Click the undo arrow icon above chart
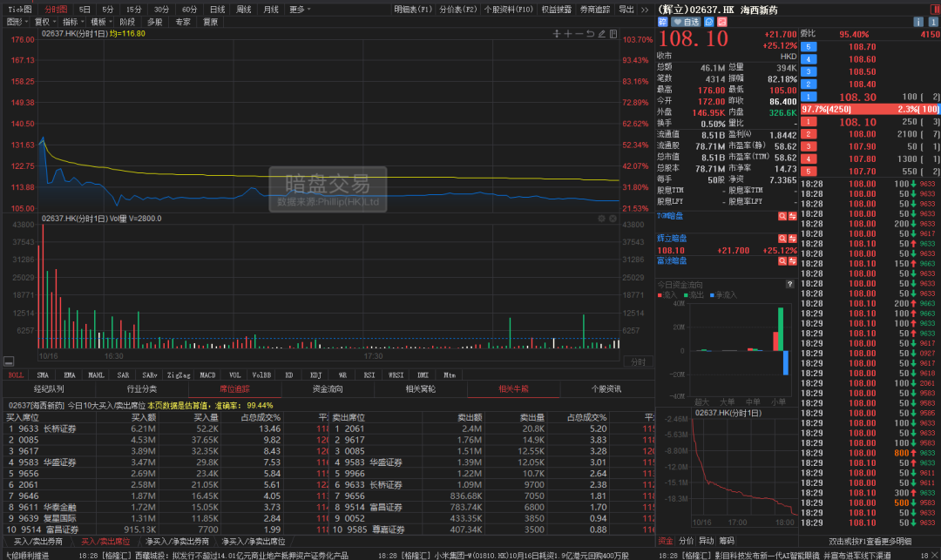 [x=590, y=33]
